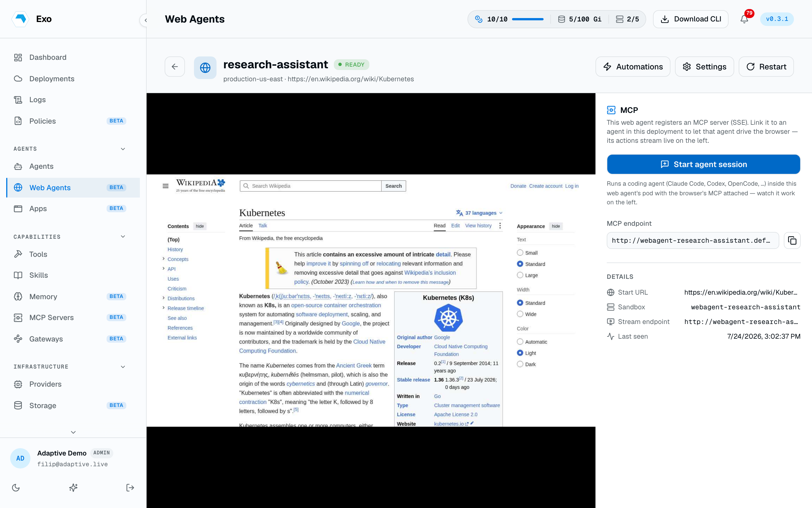
Task: Select Small text size radio
Action: click(x=520, y=253)
